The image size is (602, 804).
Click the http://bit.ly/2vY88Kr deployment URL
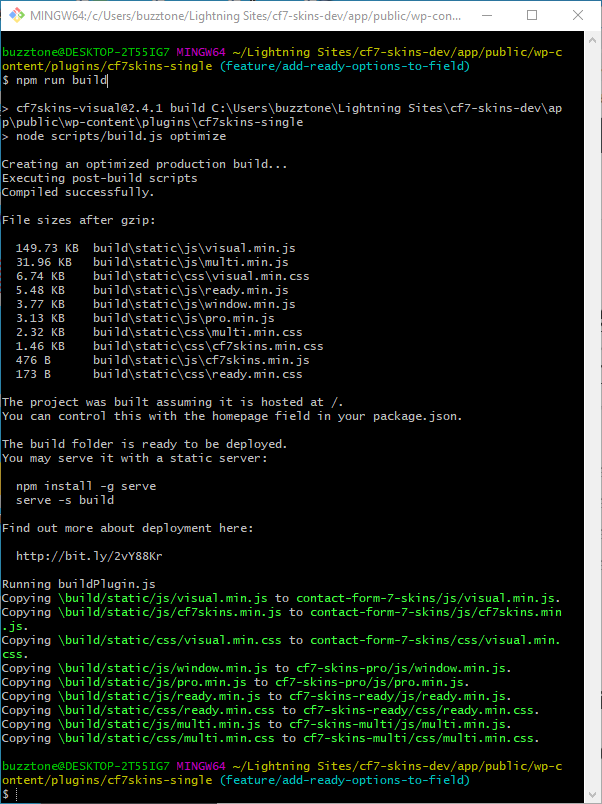88,555
